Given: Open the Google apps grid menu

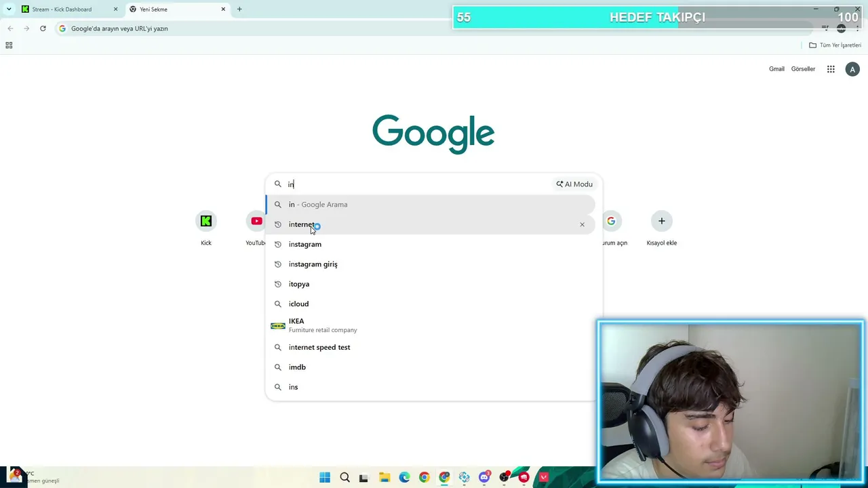Looking at the screenshot, I should tap(831, 69).
